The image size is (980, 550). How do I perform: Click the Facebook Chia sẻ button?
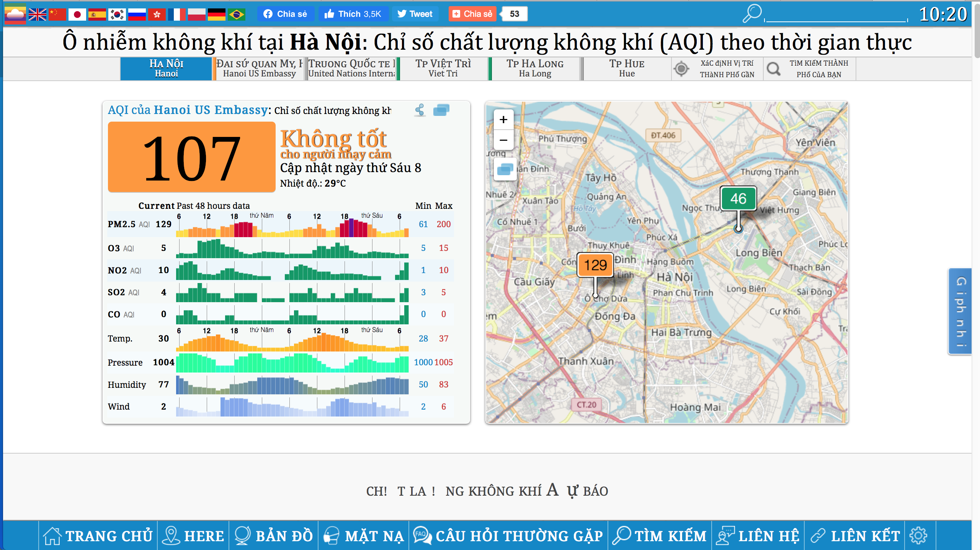click(286, 14)
